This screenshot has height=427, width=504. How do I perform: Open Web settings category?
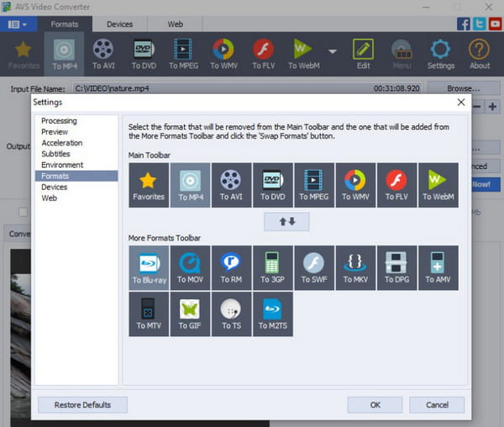76,198
